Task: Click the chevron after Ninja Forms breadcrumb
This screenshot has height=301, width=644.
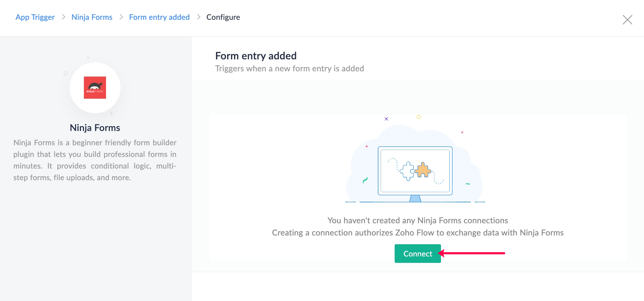Action: point(121,17)
